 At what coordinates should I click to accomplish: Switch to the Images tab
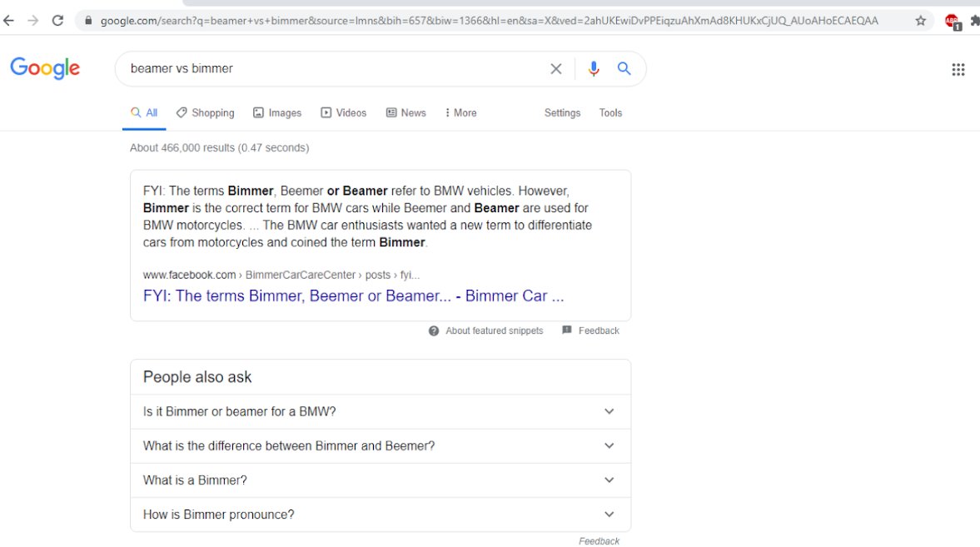point(277,112)
